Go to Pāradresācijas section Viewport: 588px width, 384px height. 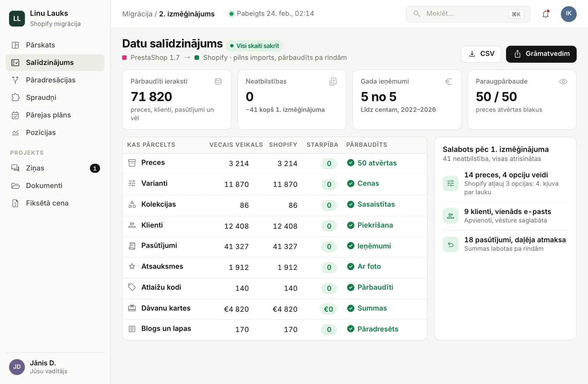click(55, 80)
